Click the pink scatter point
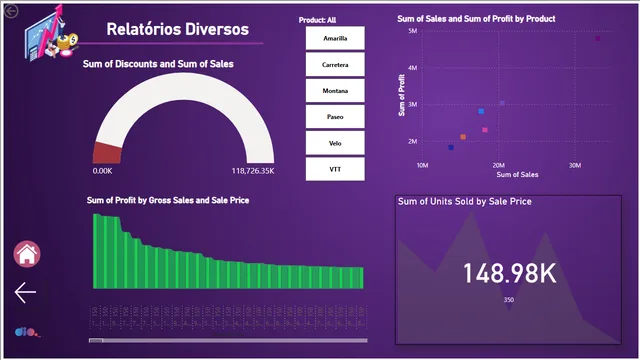 tap(485, 130)
